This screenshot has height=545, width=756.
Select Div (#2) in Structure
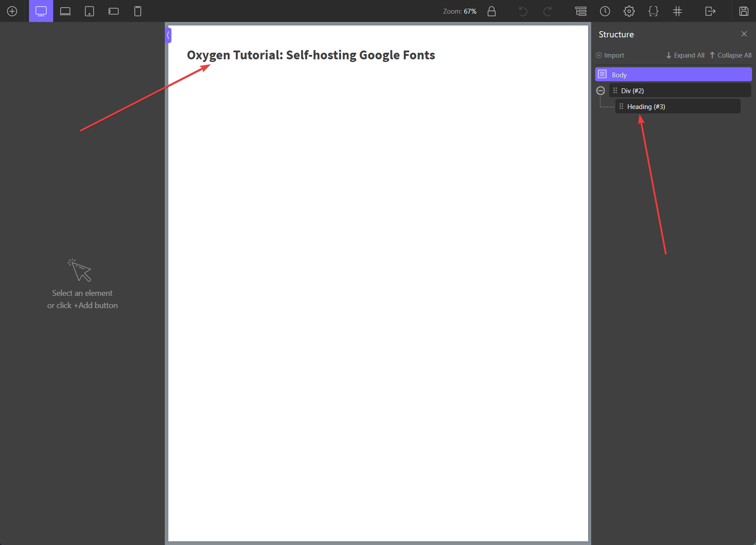tap(680, 91)
